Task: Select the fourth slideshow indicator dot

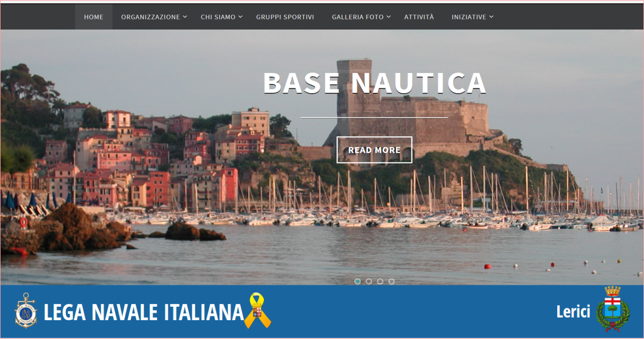Action: coord(392,281)
